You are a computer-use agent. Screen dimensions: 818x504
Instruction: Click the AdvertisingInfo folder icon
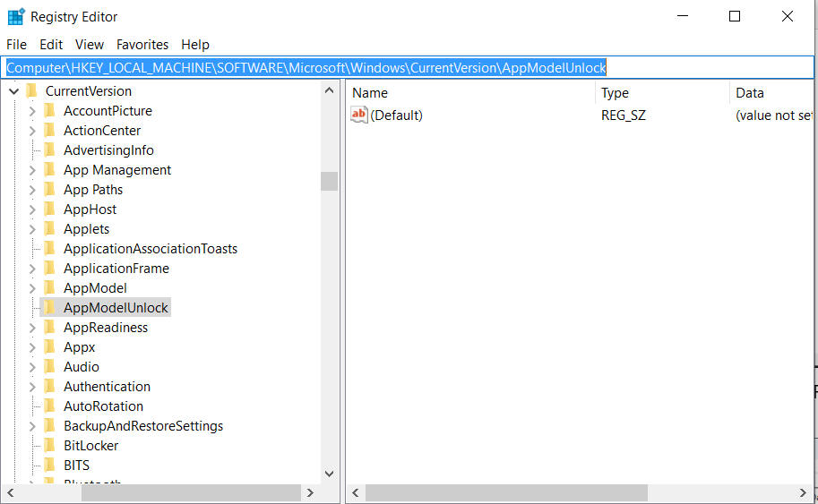click(50, 150)
